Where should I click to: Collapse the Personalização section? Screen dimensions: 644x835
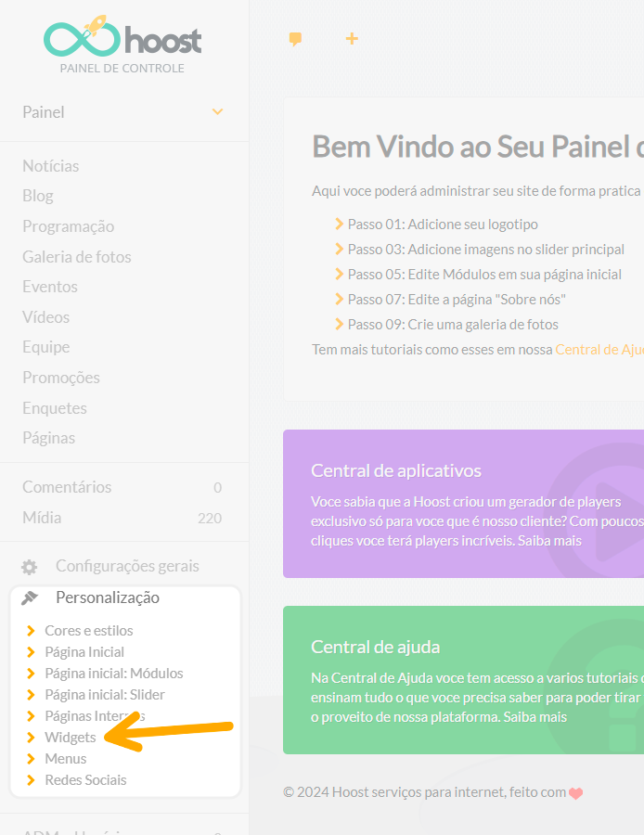pyautogui.click(x=108, y=597)
